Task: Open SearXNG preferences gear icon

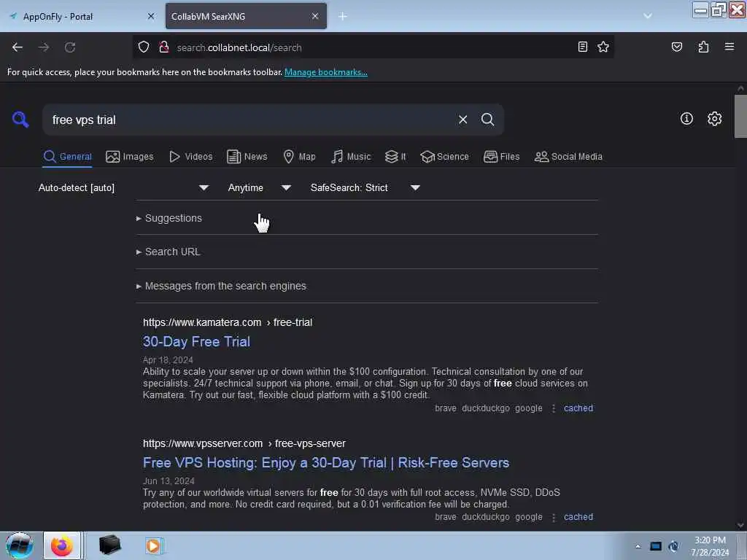Action: 714,119
